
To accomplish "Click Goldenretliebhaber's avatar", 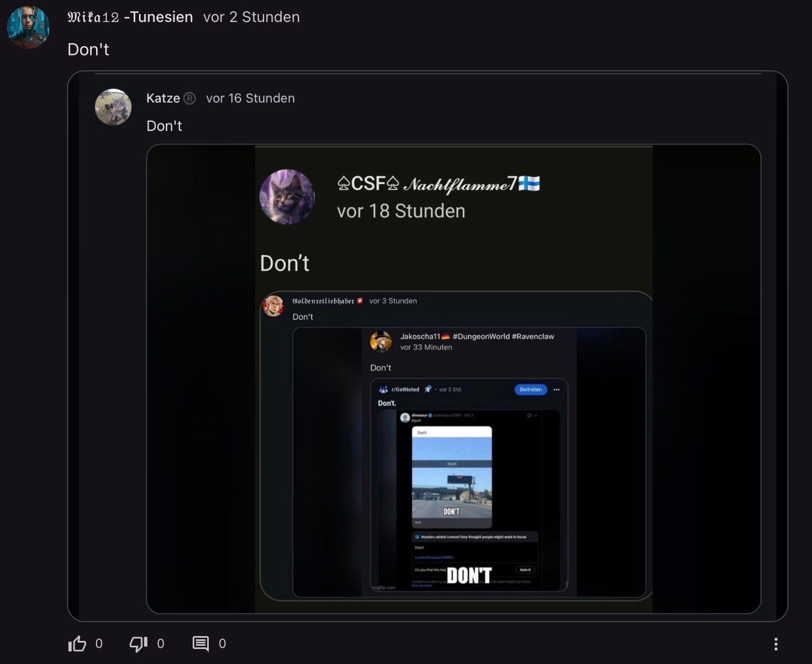I will coord(273,306).
